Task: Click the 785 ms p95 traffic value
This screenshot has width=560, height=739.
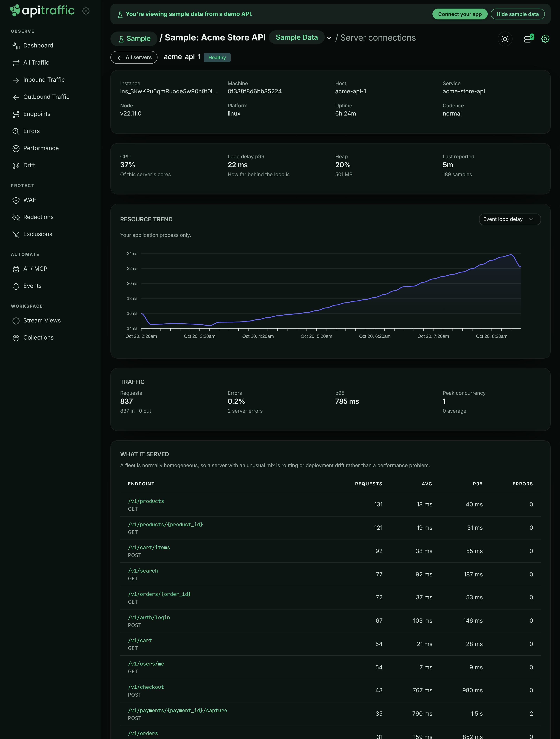Action: point(347,401)
